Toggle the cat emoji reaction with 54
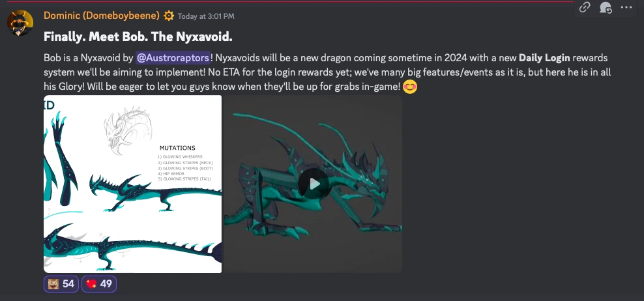Image resolution: width=644 pixels, height=301 pixels. click(x=61, y=284)
